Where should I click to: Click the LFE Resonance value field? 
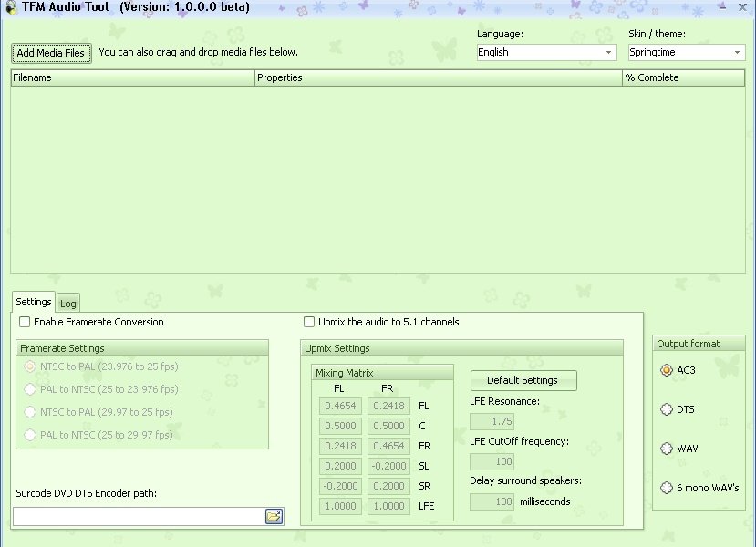point(492,421)
